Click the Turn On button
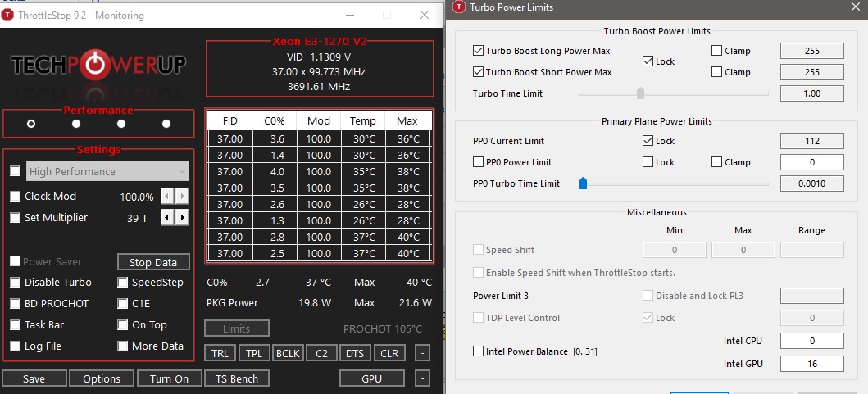Viewport: 868px width, 394px height. 170,378
